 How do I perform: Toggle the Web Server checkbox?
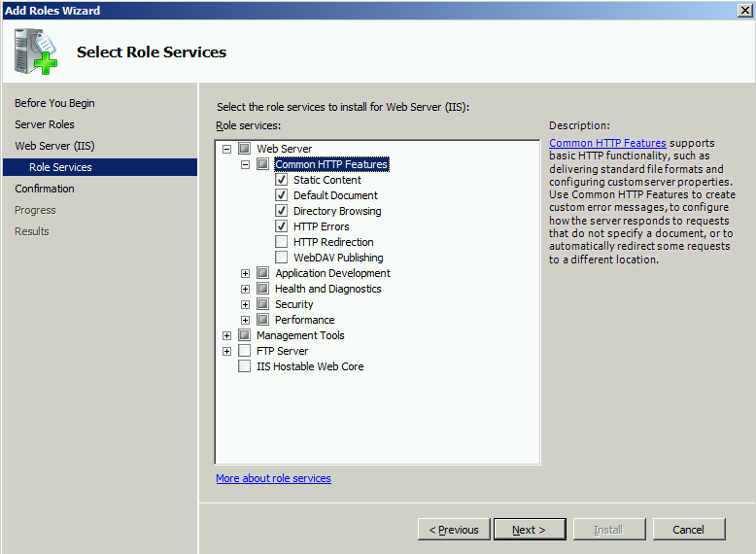(245, 149)
